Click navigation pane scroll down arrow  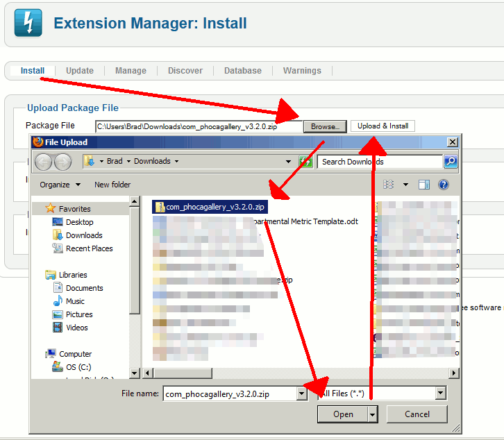135,373
